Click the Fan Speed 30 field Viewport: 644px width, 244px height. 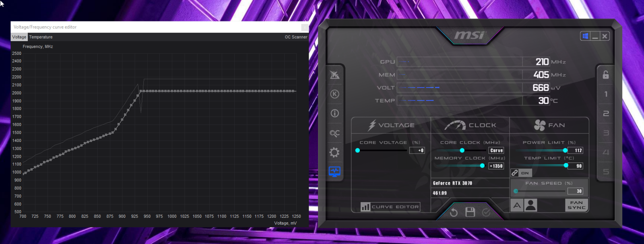click(x=576, y=191)
